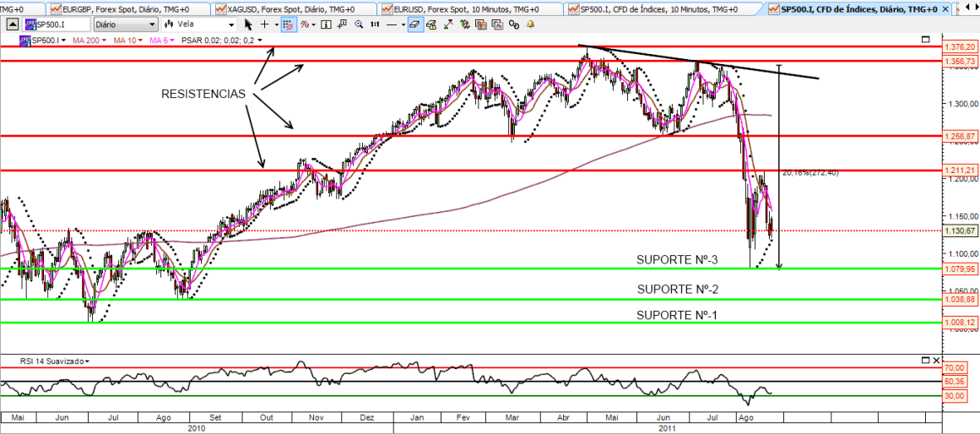Open line tool dropdown arrow
The image size is (980, 434).
(x=403, y=24)
